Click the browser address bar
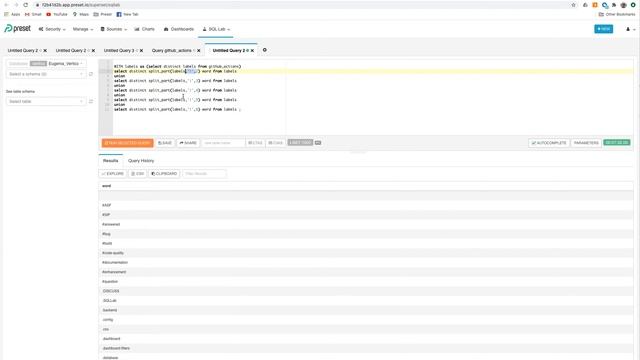The width and height of the screenshot is (640, 360). pyautogui.click(x=302, y=5)
